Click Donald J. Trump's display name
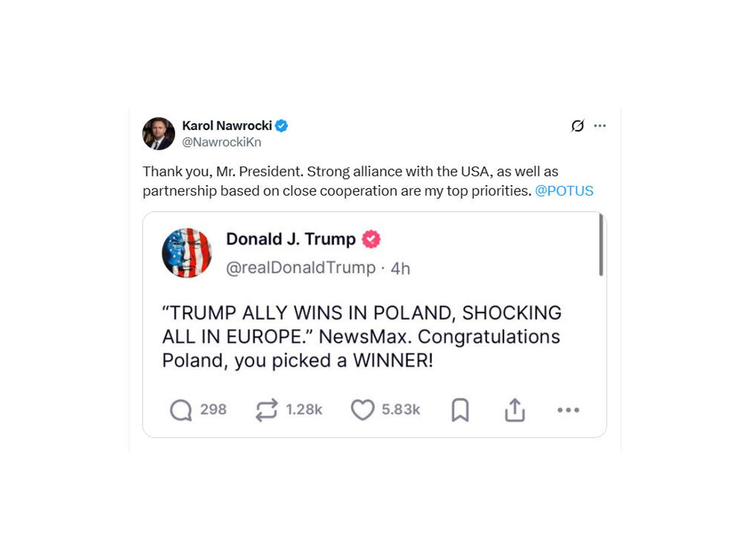 291,239
